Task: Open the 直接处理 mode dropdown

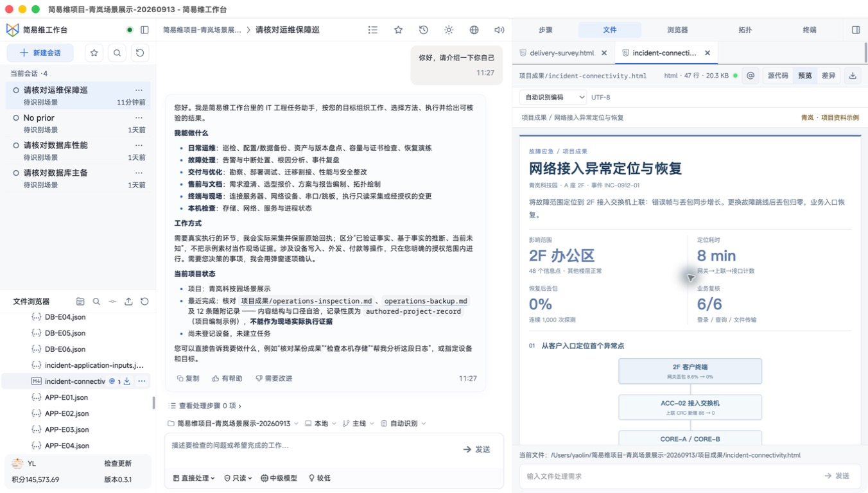Action: [x=194, y=478]
